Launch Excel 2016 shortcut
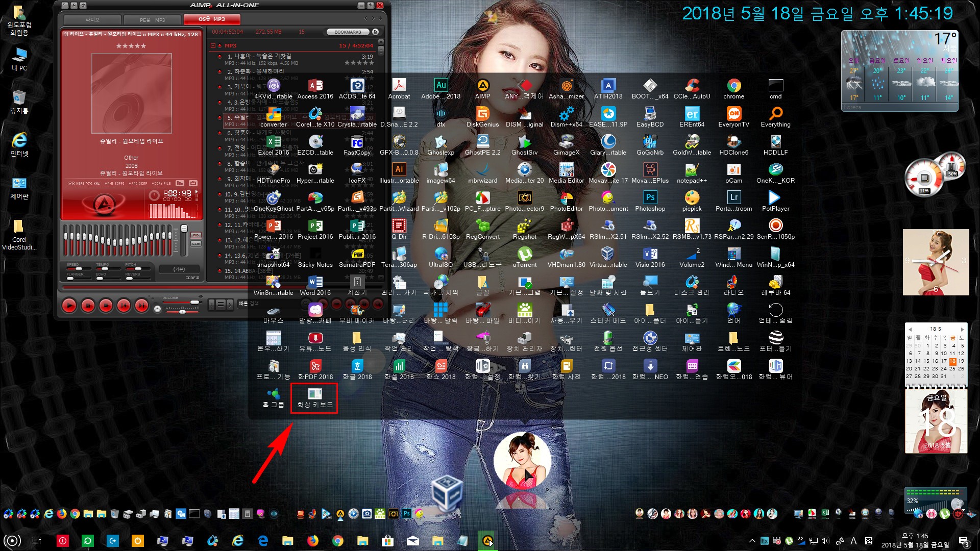Screen dimensions: 980x551 coord(273,145)
